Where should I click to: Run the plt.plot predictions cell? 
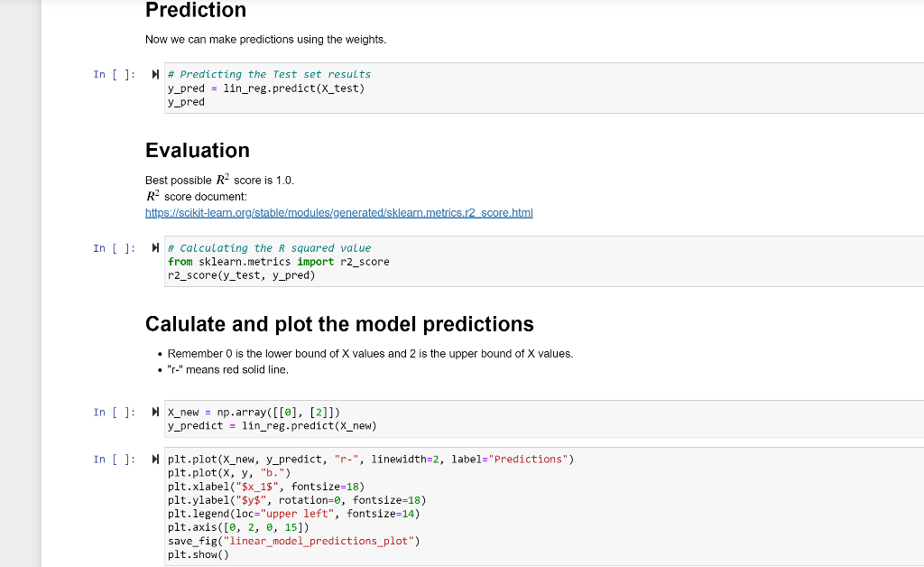155,460
